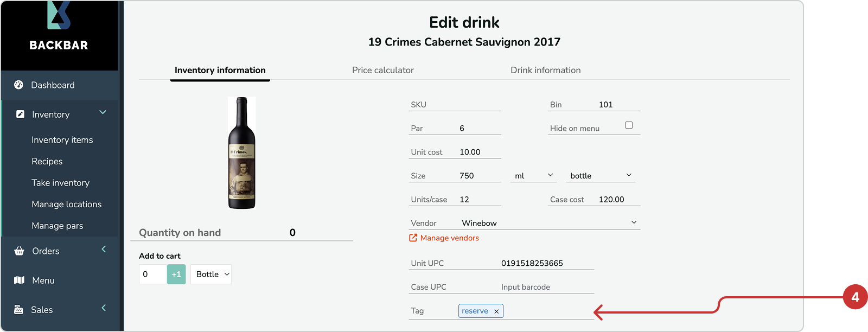The width and height of the screenshot is (868, 332).
Task: Click the 19 Crimes Cabernet Sauvignon 2017 title
Action: click(x=464, y=42)
